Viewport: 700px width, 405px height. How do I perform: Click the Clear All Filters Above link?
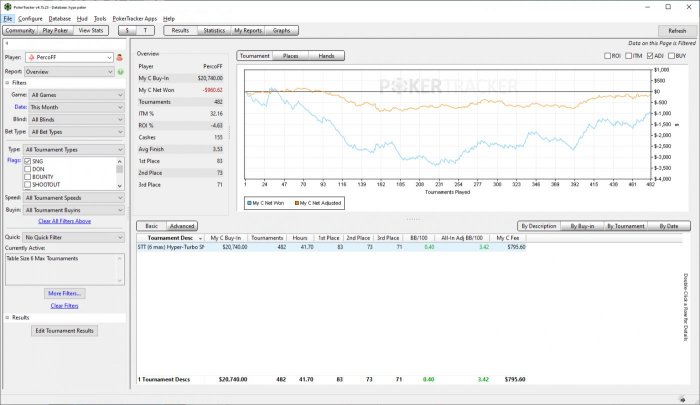[64, 221]
